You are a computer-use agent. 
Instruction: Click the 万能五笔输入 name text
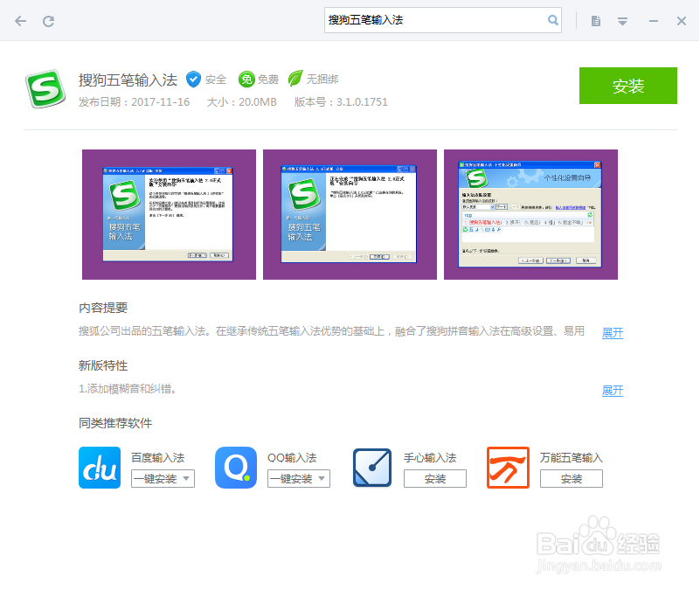tap(571, 458)
